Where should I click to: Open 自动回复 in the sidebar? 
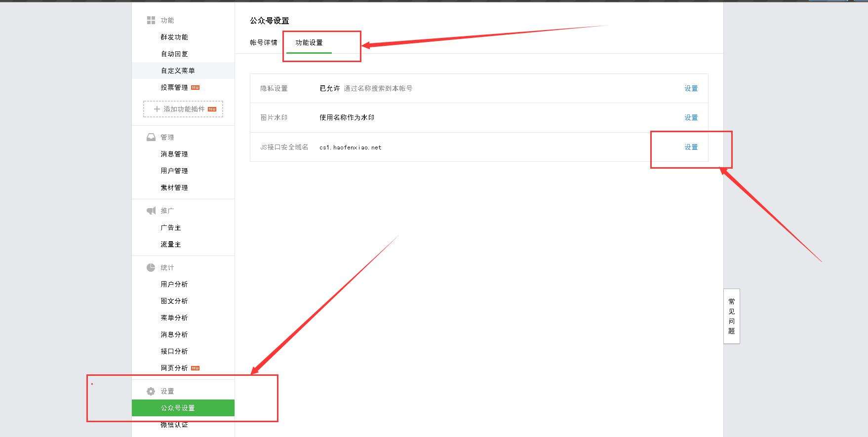coord(174,54)
